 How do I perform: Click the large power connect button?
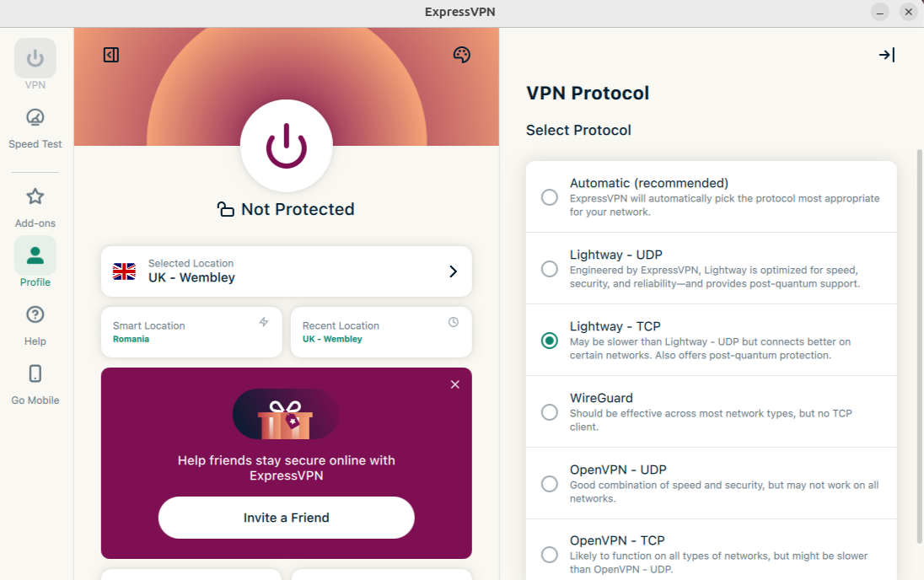click(x=287, y=147)
